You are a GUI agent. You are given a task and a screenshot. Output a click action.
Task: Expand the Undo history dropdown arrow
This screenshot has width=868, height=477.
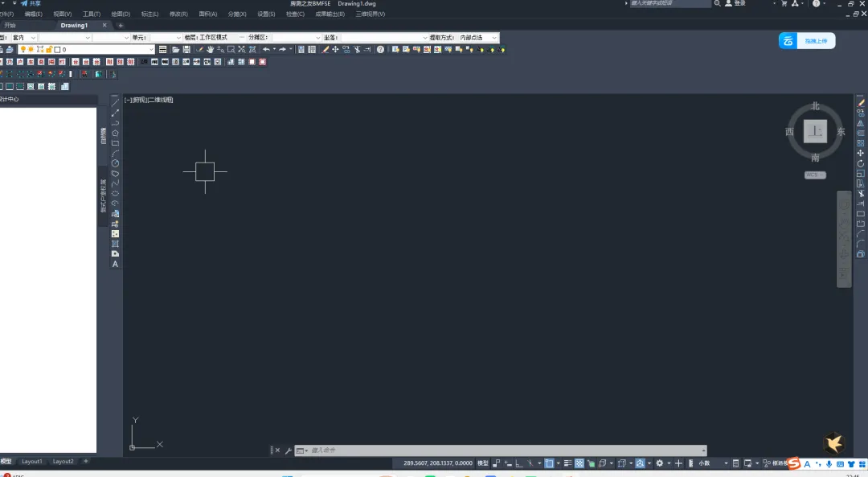[x=274, y=50]
